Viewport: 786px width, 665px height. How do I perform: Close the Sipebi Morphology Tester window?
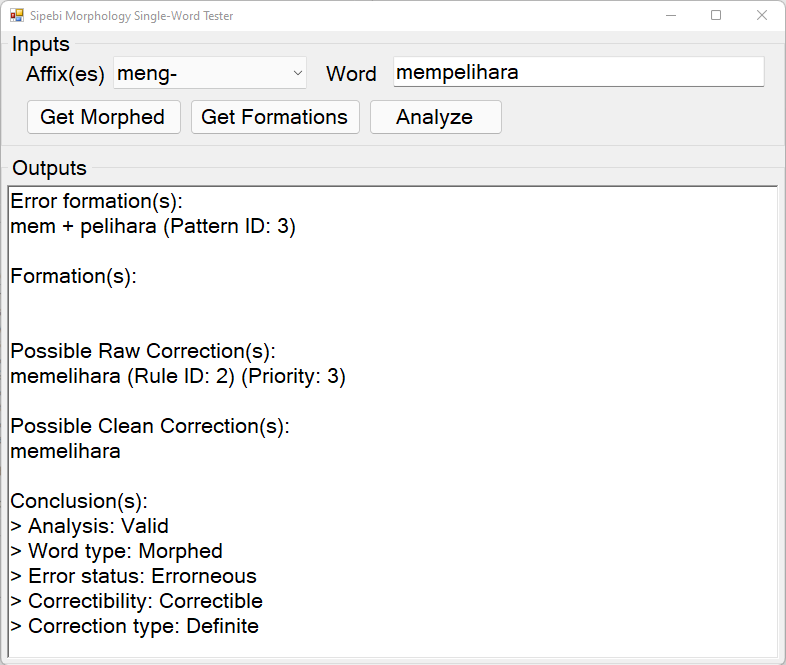(762, 16)
